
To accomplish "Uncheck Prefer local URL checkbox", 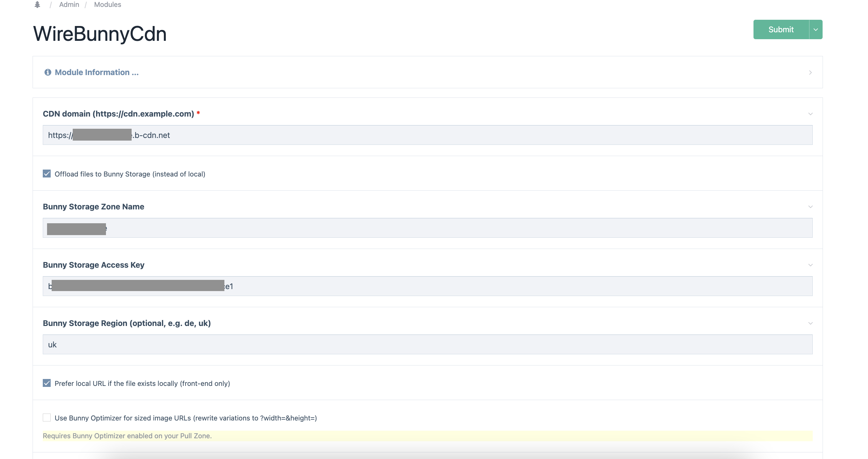I will click(47, 383).
